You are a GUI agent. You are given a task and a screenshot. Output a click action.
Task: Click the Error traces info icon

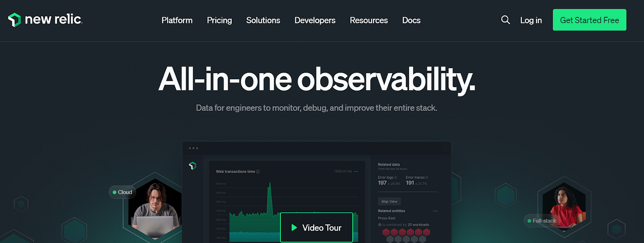point(427,177)
